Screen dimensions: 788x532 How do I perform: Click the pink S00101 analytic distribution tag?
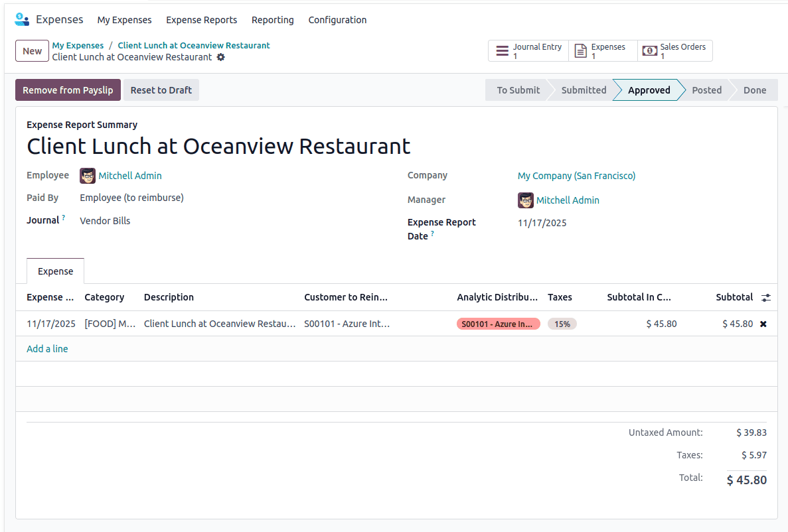(498, 324)
